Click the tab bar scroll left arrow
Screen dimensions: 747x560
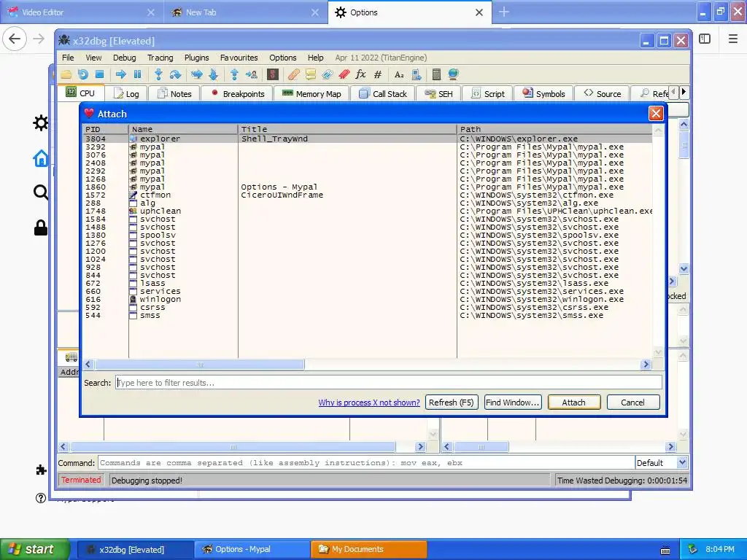[673, 92]
